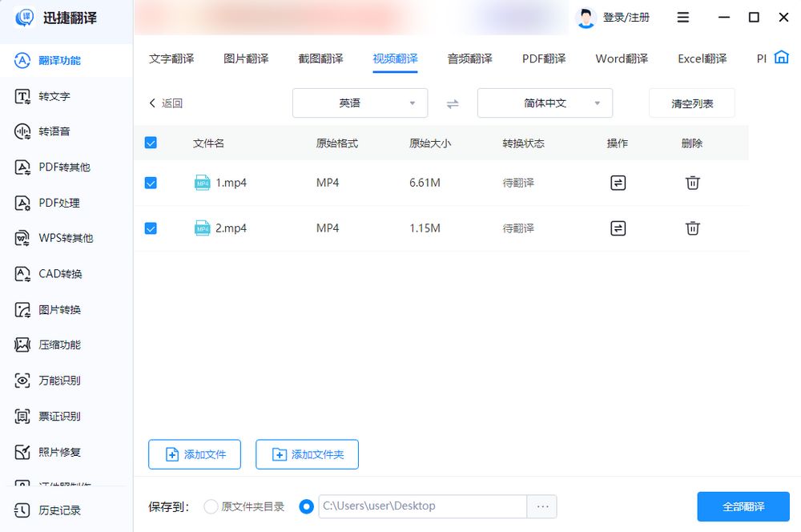
Task: Click the browse folder button next to save path
Action: (x=542, y=506)
